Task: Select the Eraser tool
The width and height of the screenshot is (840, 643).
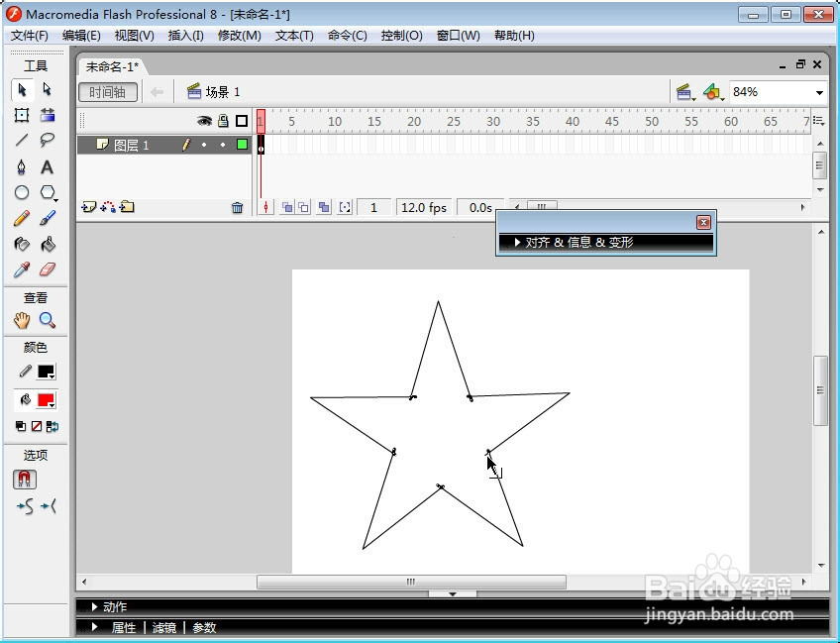Action: point(48,269)
